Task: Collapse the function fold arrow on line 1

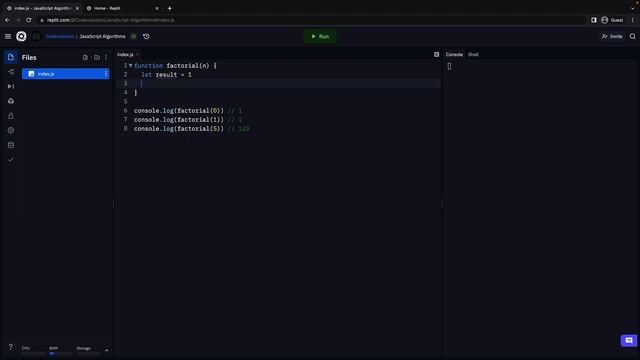Action: (x=130, y=65)
